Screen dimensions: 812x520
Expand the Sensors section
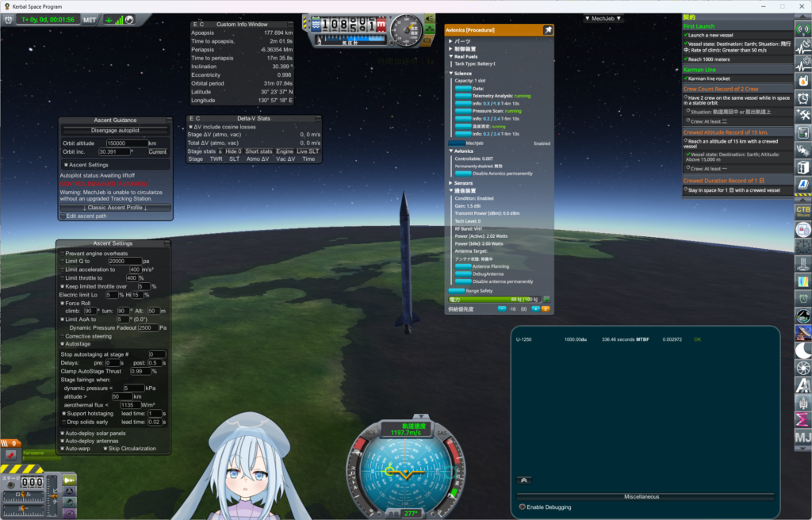tap(451, 183)
